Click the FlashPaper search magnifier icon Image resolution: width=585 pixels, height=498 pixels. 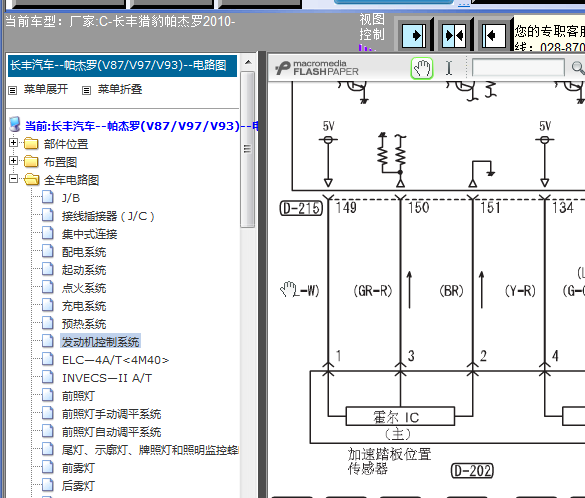[578, 68]
